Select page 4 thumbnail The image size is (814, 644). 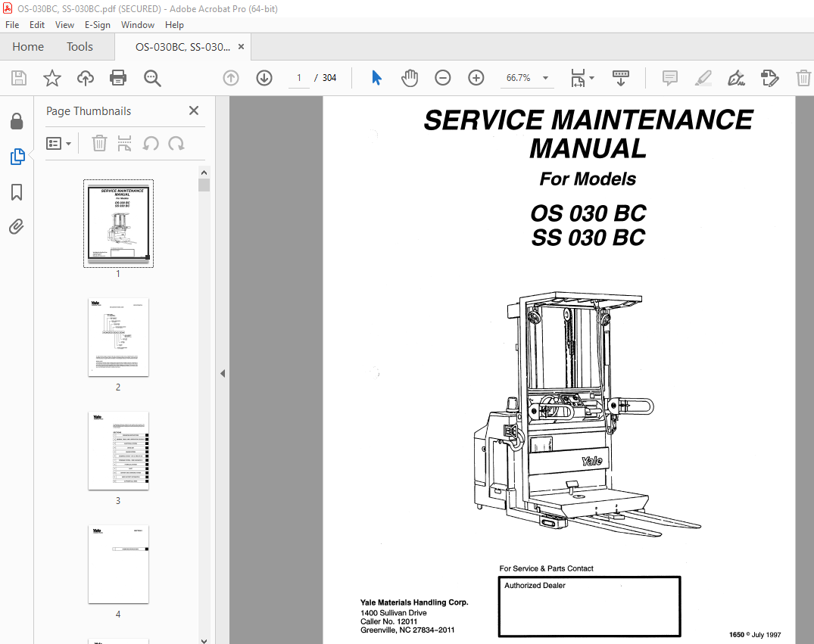click(118, 565)
